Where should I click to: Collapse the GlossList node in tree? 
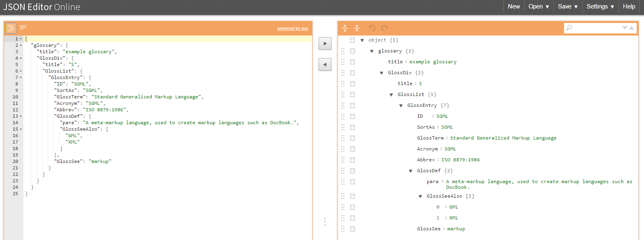[x=391, y=95]
